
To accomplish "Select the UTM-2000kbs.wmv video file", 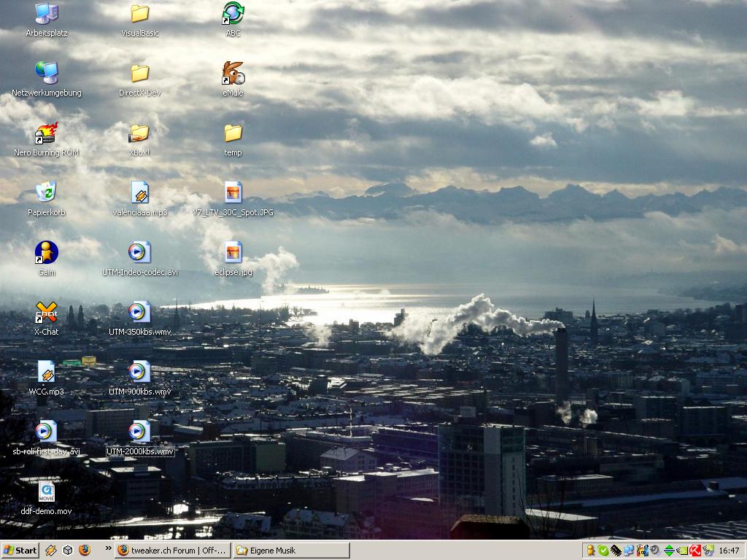I will coord(139,432).
